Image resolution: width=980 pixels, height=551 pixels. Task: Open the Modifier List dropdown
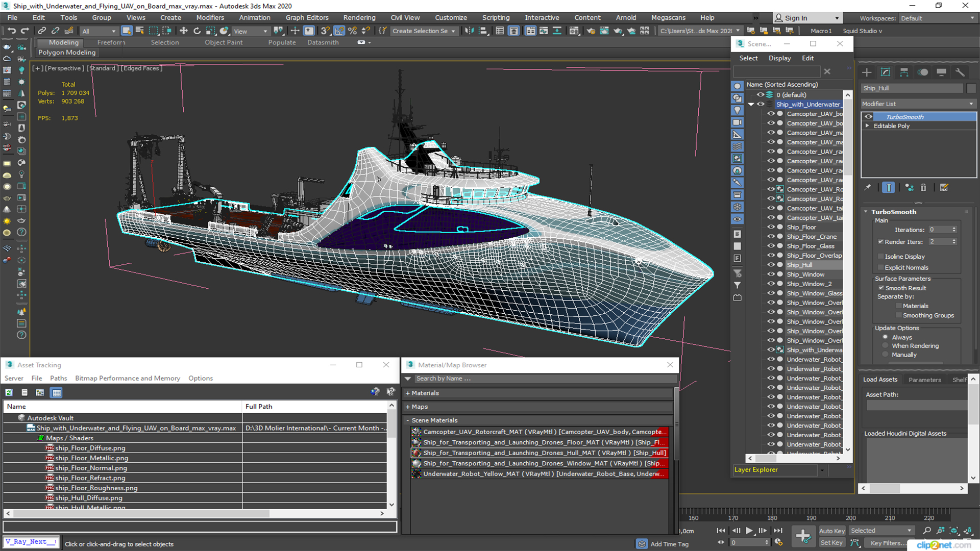[x=918, y=104]
